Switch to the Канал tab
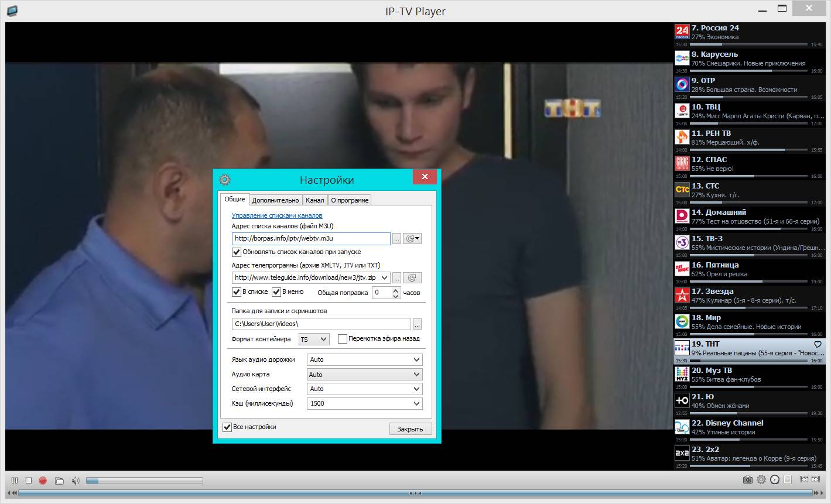The height and width of the screenshot is (504, 831). tap(315, 200)
